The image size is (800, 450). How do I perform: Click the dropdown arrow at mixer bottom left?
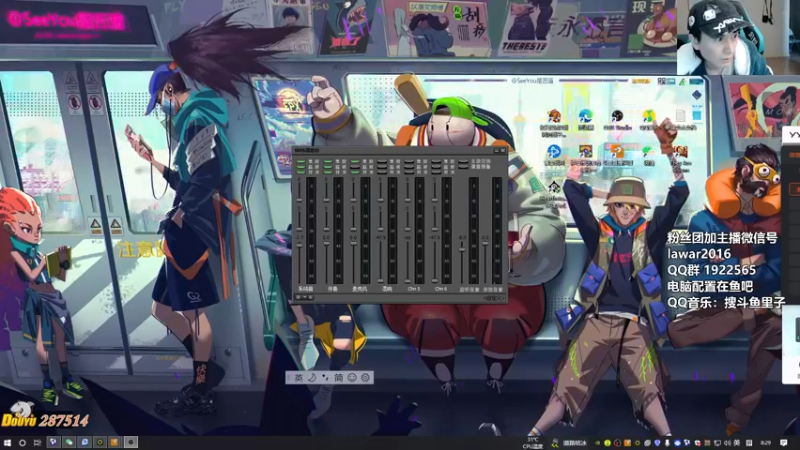[x=304, y=297]
